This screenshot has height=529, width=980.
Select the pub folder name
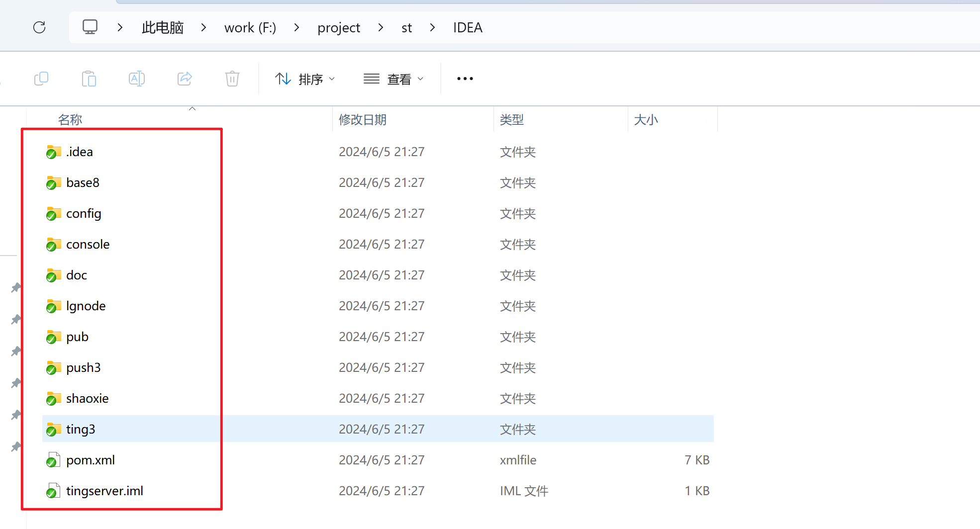click(x=77, y=337)
